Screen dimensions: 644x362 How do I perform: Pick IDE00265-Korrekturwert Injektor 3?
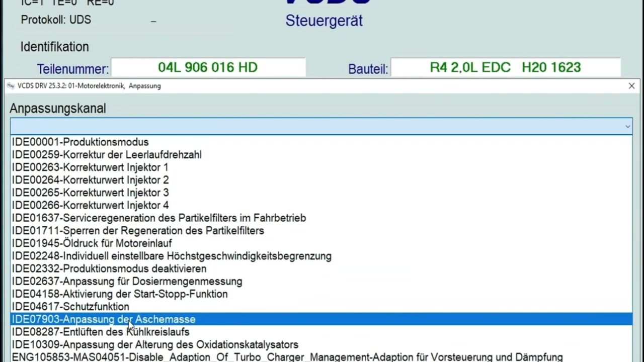(x=321, y=193)
